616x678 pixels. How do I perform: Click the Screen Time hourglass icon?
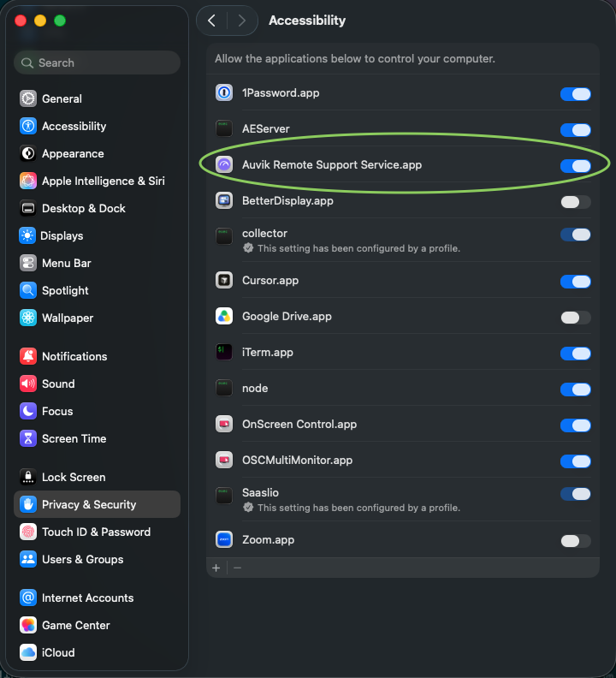(x=28, y=438)
